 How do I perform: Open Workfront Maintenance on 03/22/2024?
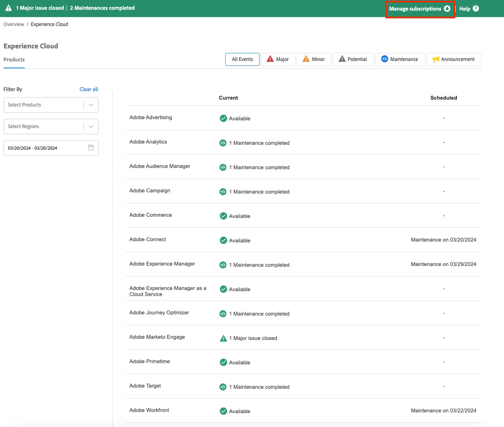point(443,411)
